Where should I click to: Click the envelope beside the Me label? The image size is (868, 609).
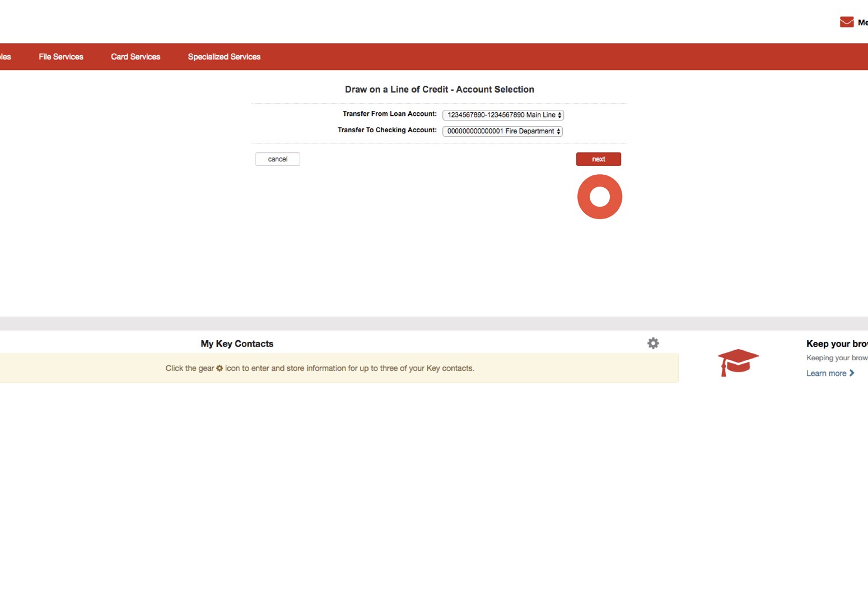coord(846,21)
